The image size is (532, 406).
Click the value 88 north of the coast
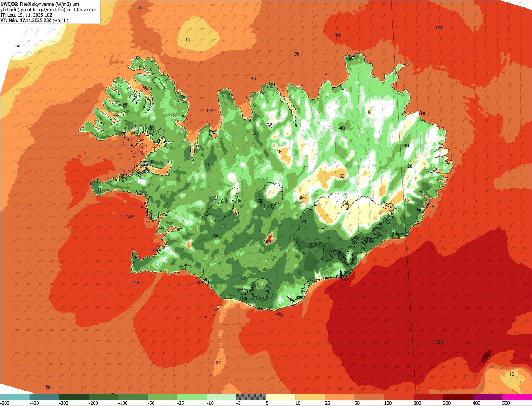coord(253,79)
